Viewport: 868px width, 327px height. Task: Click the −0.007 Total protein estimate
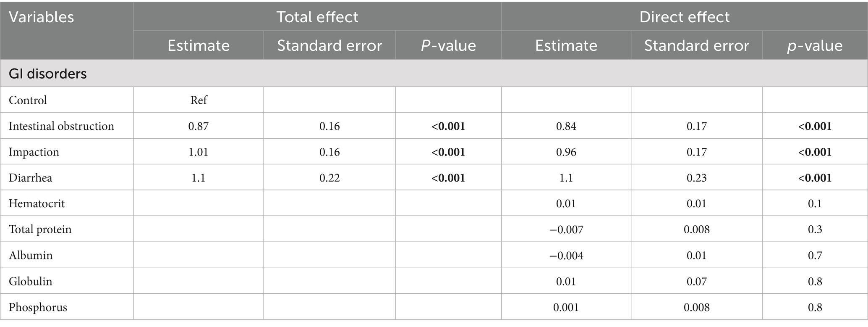pos(566,229)
